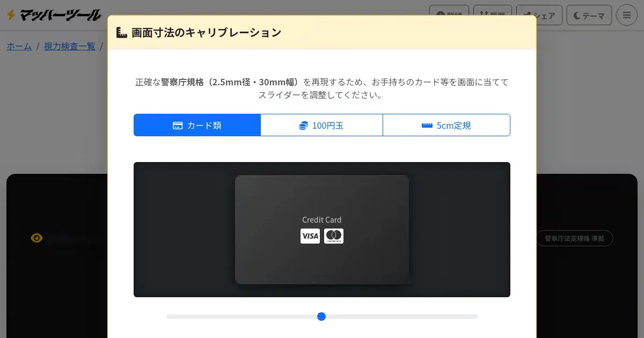Click the Mastercard icon on the card
Image resolution: width=644 pixels, height=338 pixels.
pyautogui.click(x=334, y=236)
